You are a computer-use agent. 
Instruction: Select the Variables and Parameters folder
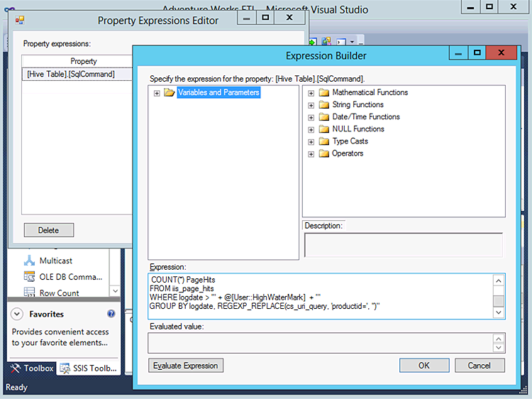click(218, 92)
